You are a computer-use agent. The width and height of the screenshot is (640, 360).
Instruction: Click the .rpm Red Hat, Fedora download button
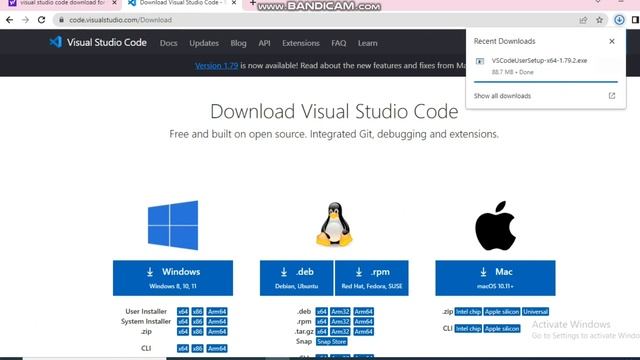[371, 278]
